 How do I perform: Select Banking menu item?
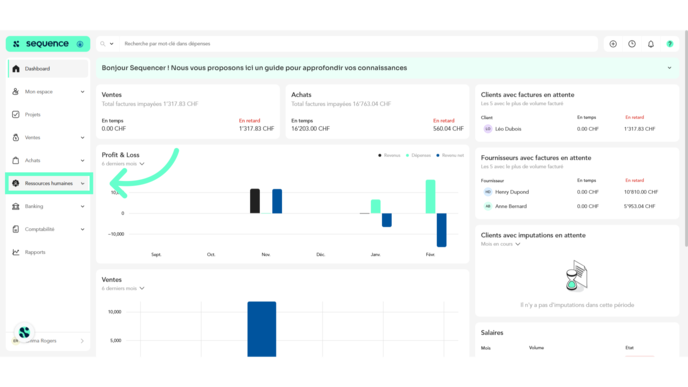(48, 206)
